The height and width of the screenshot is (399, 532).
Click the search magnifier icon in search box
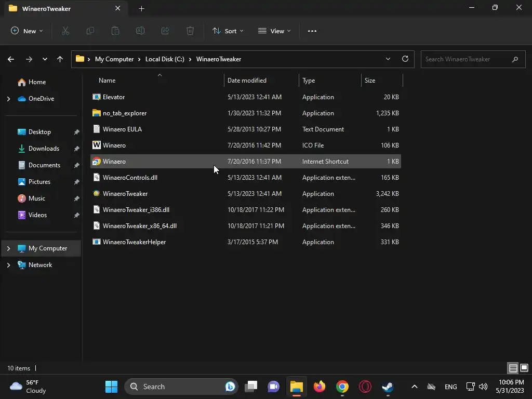[515, 59]
